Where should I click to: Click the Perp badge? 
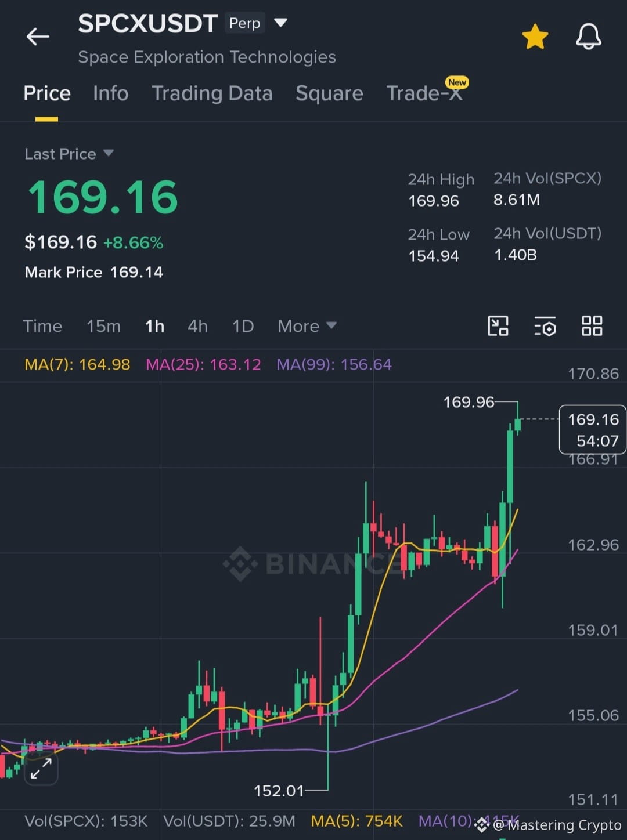click(245, 23)
